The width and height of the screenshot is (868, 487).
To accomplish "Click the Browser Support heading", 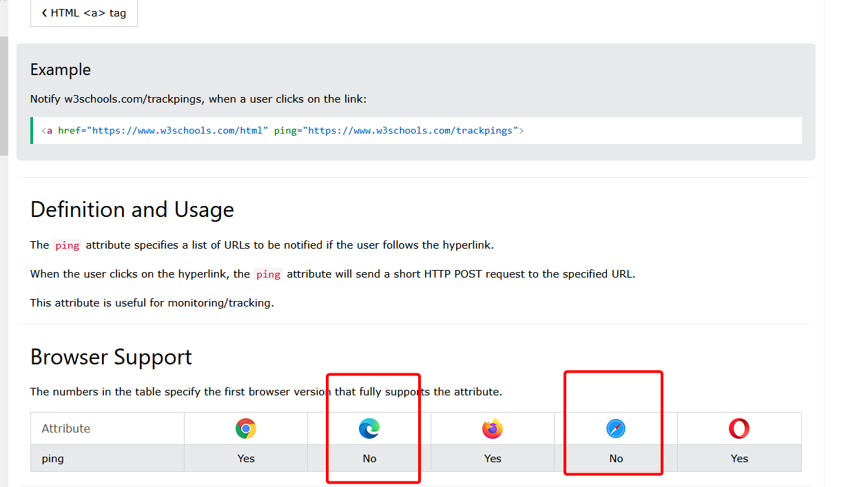I will [x=111, y=357].
